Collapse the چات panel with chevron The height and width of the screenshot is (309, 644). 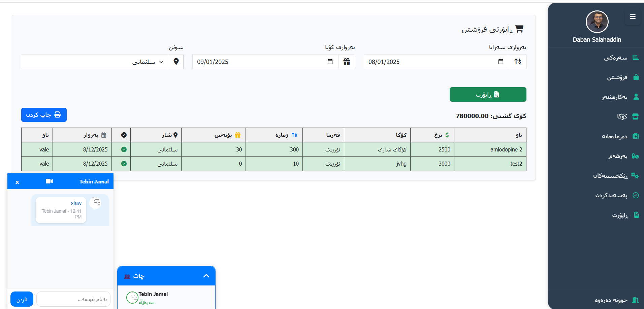coord(206,276)
